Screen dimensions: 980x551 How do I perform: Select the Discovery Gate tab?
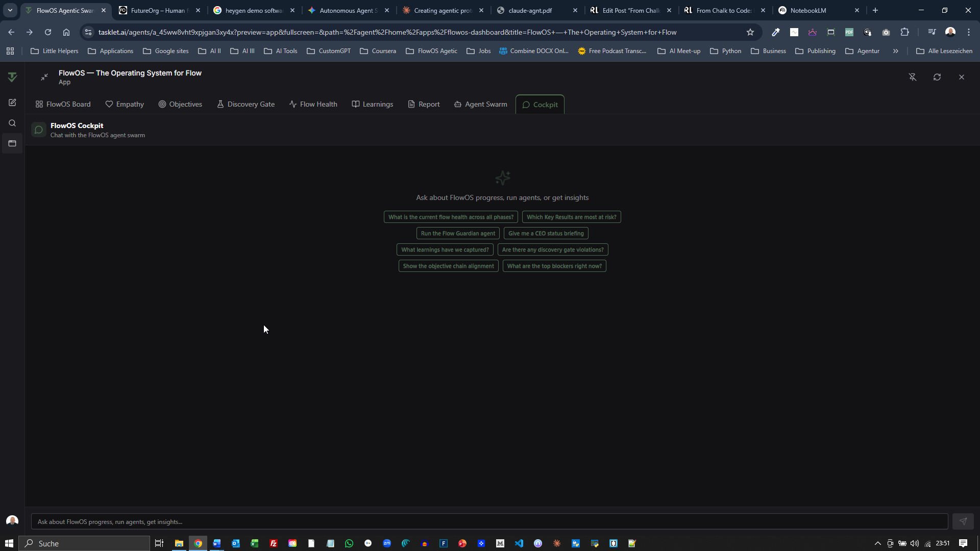click(246, 104)
